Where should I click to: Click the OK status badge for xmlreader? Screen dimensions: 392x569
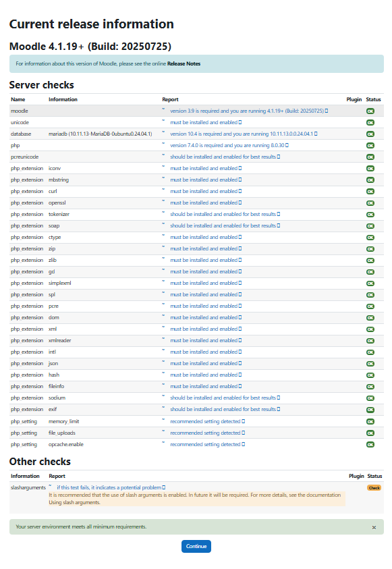(x=370, y=341)
